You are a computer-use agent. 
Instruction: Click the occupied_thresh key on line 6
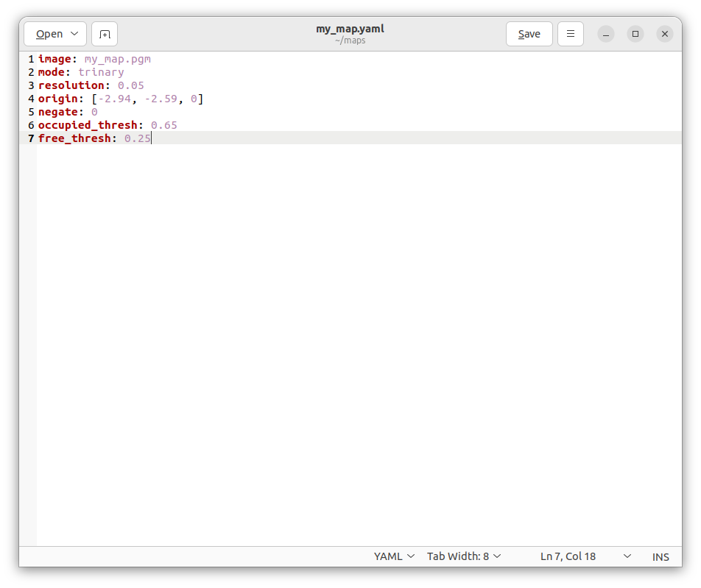click(88, 125)
